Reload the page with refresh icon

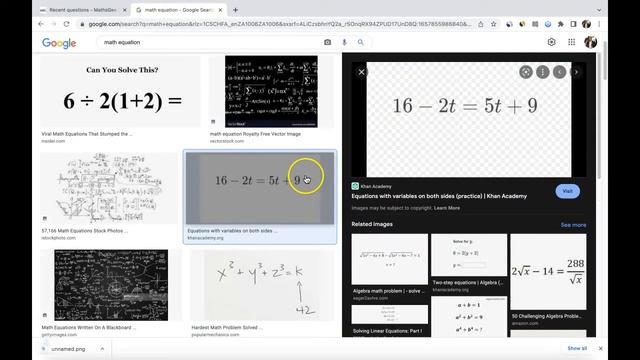click(67, 24)
